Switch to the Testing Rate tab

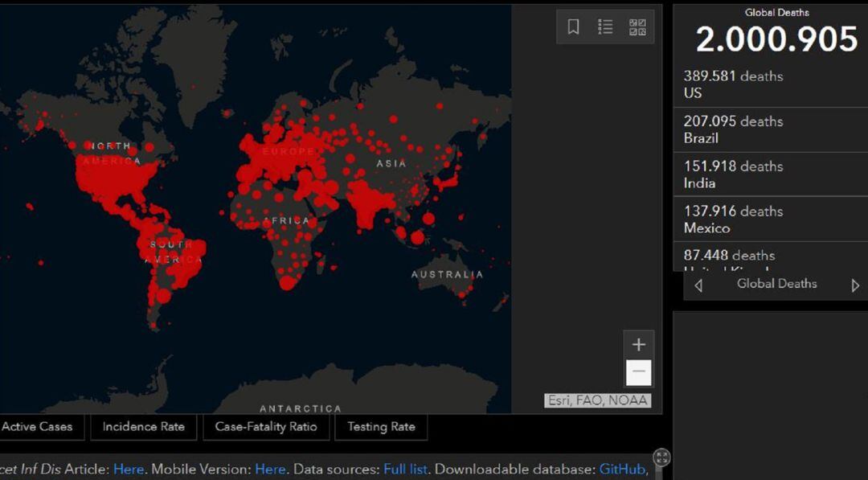[381, 427]
